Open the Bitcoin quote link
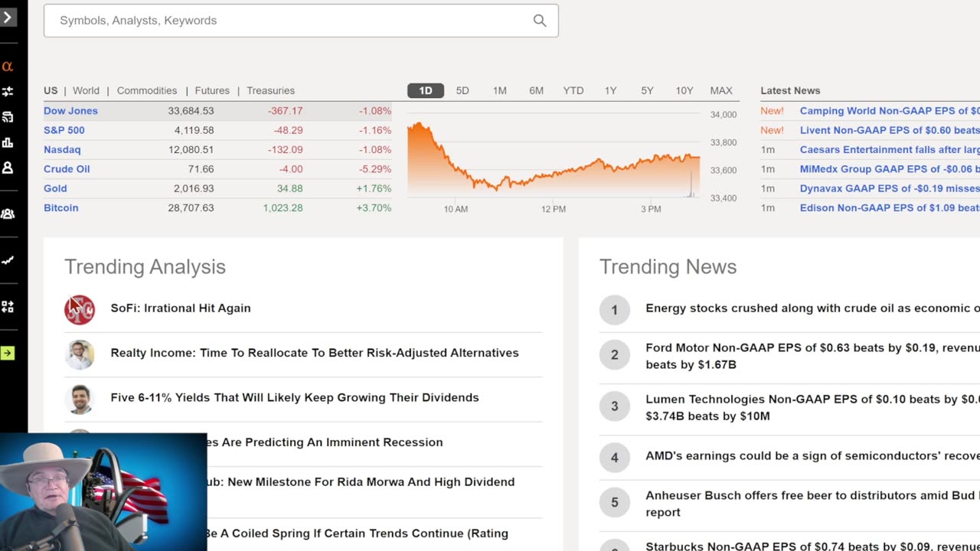Screen dimensions: 980x551 (x=61, y=208)
